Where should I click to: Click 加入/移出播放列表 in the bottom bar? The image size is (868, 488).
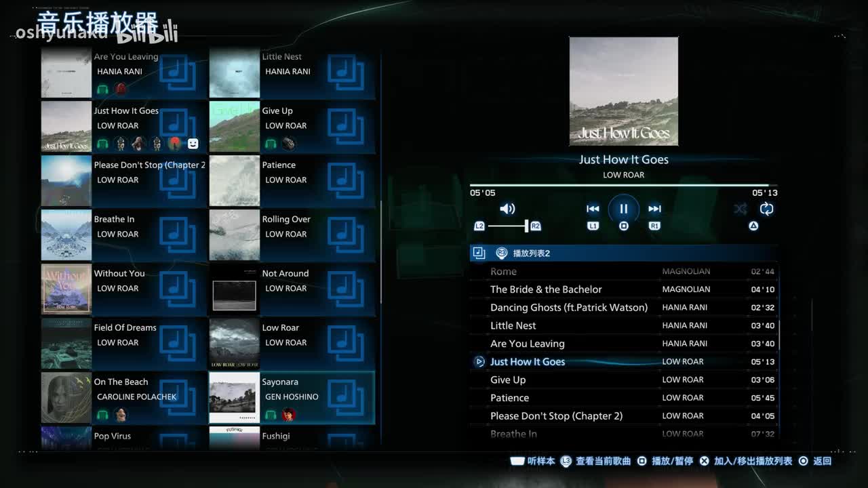point(746,461)
